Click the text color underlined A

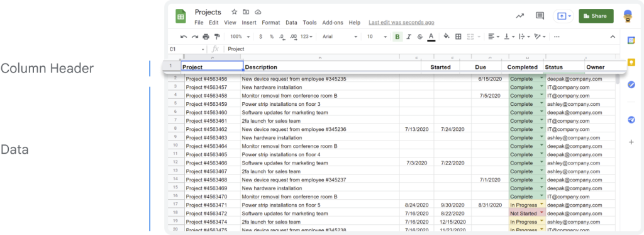tap(431, 37)
